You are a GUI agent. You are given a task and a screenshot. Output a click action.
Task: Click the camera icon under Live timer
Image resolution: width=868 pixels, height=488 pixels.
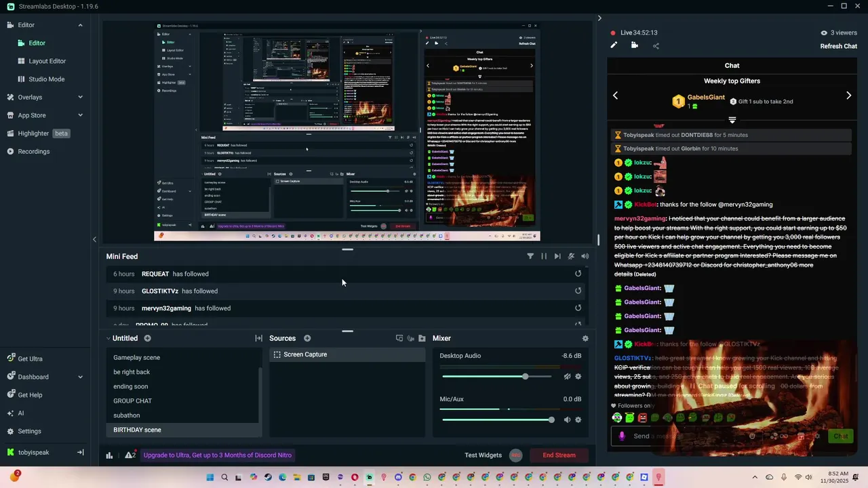coord(635,45)
